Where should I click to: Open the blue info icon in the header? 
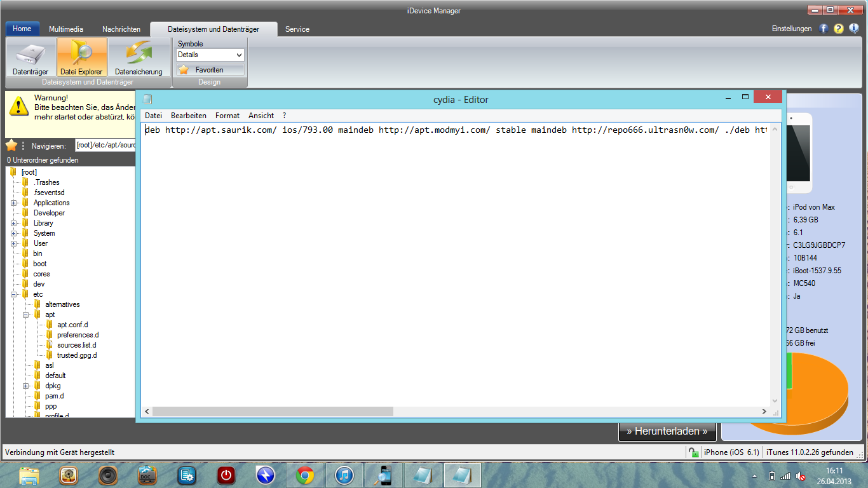[854, 29]
